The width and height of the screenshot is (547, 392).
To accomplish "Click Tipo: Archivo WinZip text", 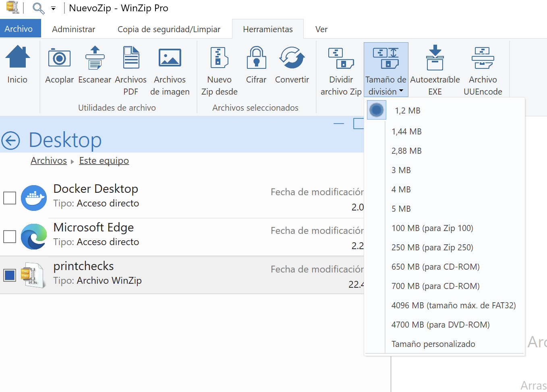I will click(x=97, y=281).
